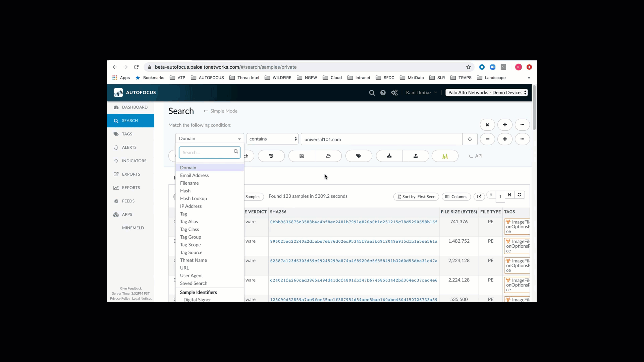Click the AutoFocus logo
Screen dimensions: 644x362
tap(135, 93)
